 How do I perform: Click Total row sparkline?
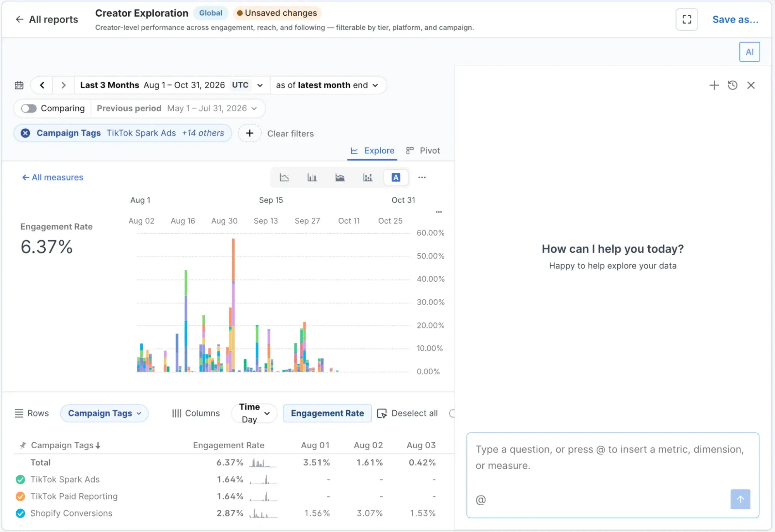(x=264, y=463)
